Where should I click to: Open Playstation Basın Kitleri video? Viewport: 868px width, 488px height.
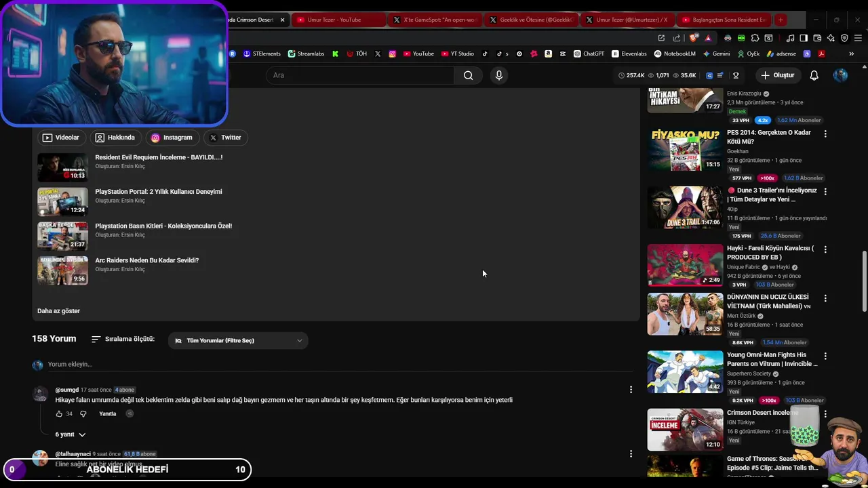[x=163, y=226]
